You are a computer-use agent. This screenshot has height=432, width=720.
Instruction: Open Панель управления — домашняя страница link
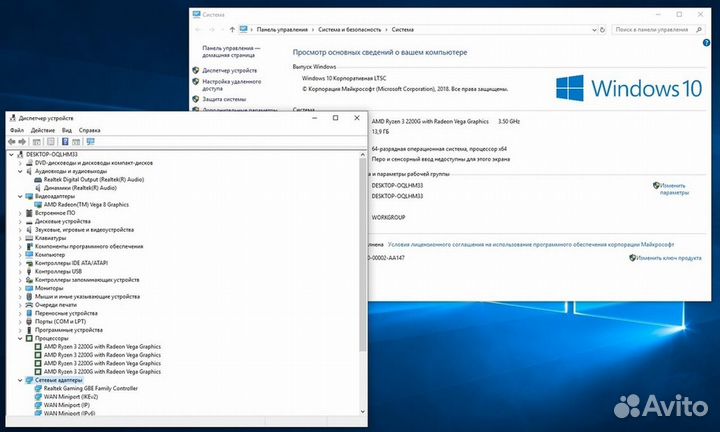point(231,51)
